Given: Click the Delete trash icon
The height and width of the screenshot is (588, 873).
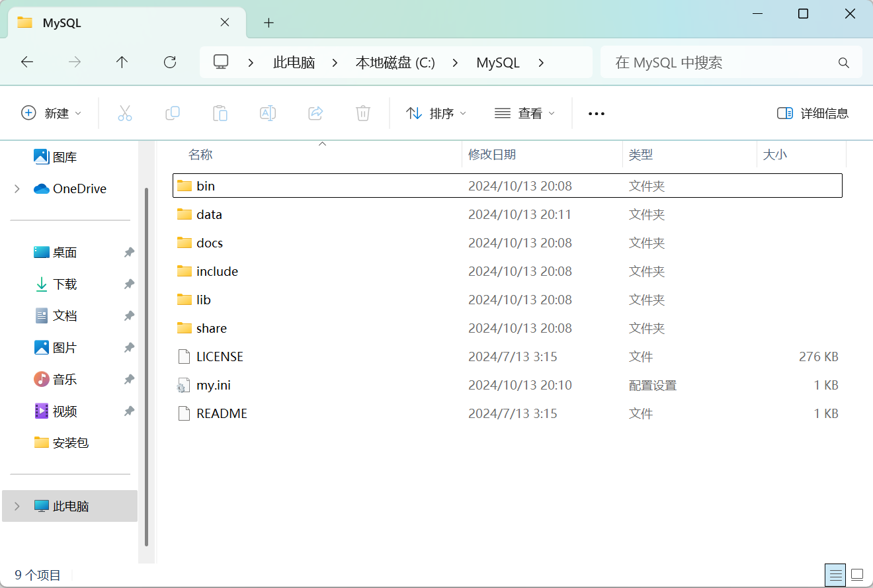Looking at the screenshot, I should click(363, 113).
